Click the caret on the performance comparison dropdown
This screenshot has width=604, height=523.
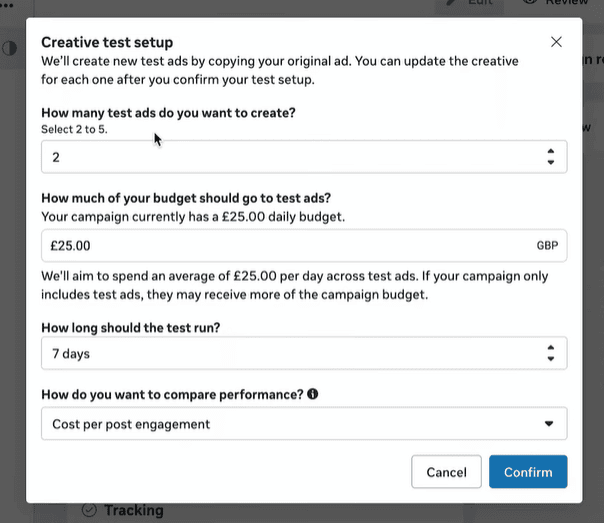click(548, 424)
